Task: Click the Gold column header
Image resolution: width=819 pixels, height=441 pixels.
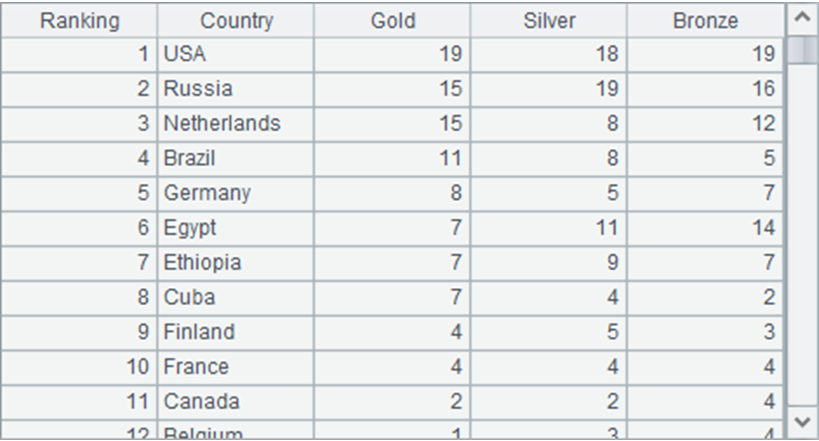Action: coord(392,21)
